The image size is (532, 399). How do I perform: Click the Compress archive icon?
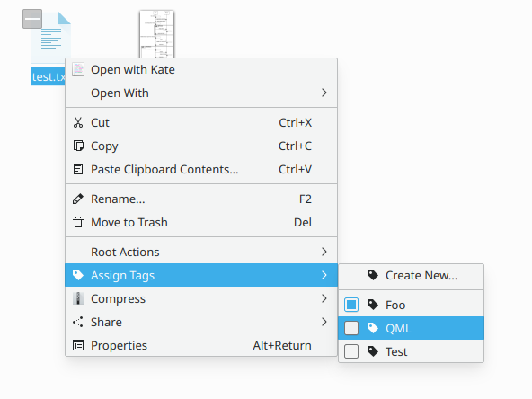(x=78, y=298)
